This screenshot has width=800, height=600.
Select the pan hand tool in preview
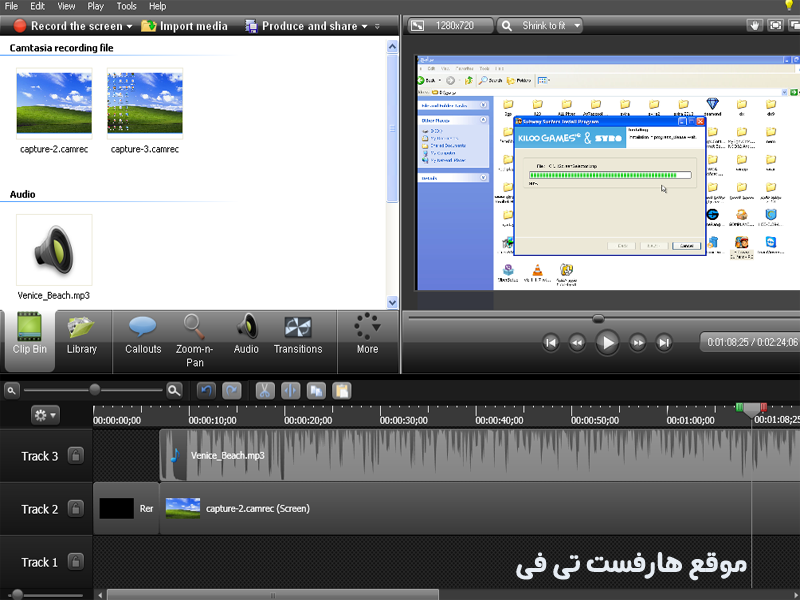[x=755, y=25]
